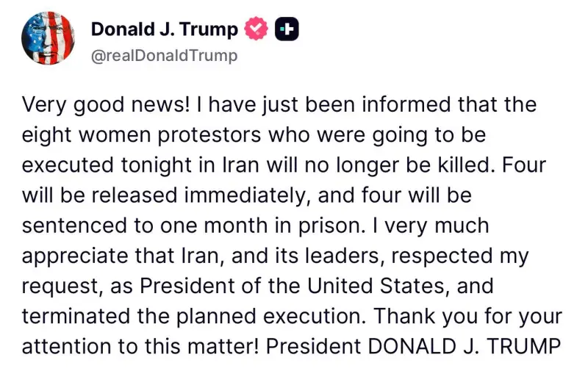Open the Donald J. Trump display name
Screen dimensions: 588x371
pyautogui.click(x=164, y=29)
